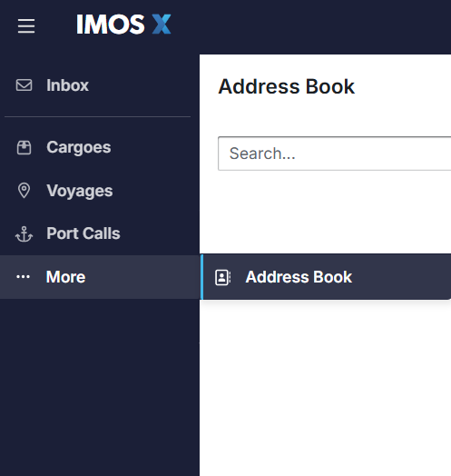Choose Address Book from More flyout
This screenshot has height=476, width=451.
pos(326,277)
